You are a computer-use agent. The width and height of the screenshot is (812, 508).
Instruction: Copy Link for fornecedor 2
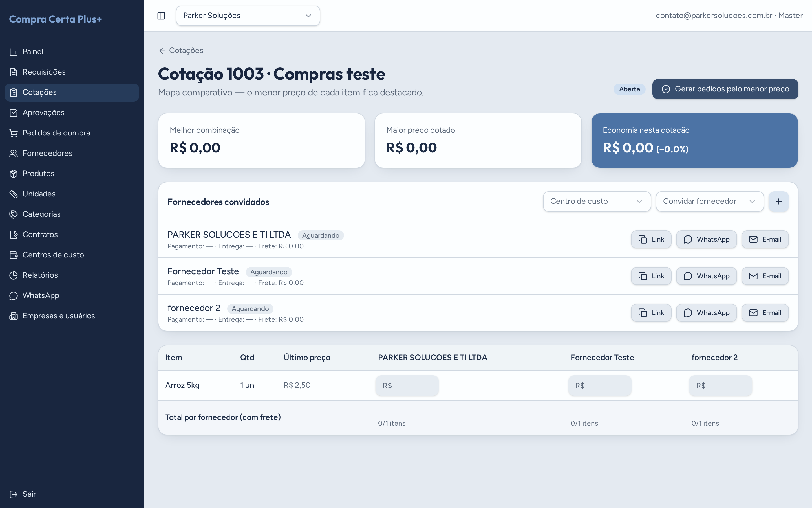coord(651,313)
